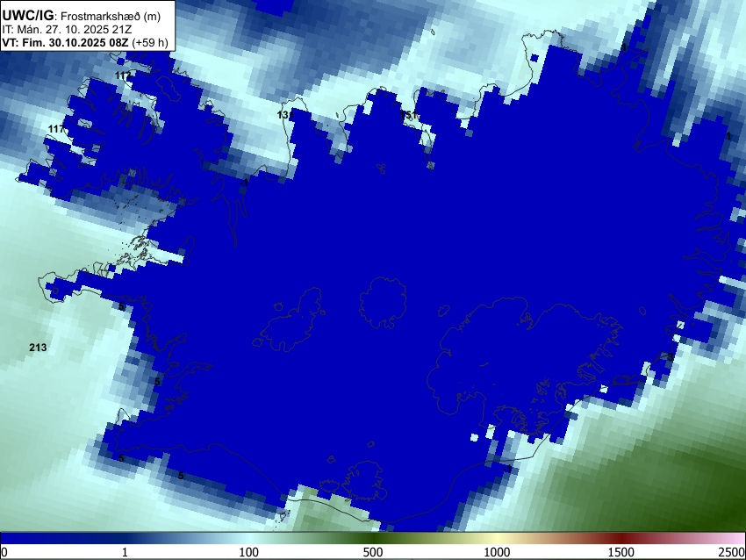Viewport: 746px width, 560px height.
Task: Click the colorbar tick label "1000"
Action: (497, 552)
